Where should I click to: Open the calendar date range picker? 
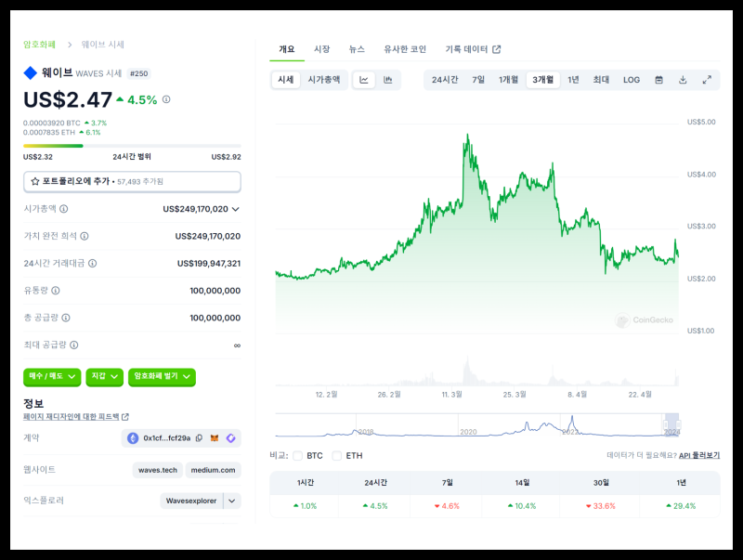658,80
